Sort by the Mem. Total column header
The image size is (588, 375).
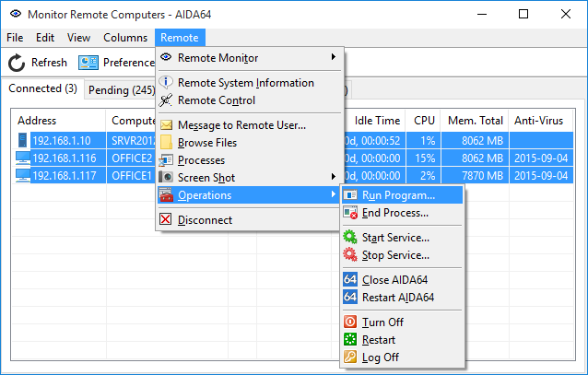[x=475, y=121]
